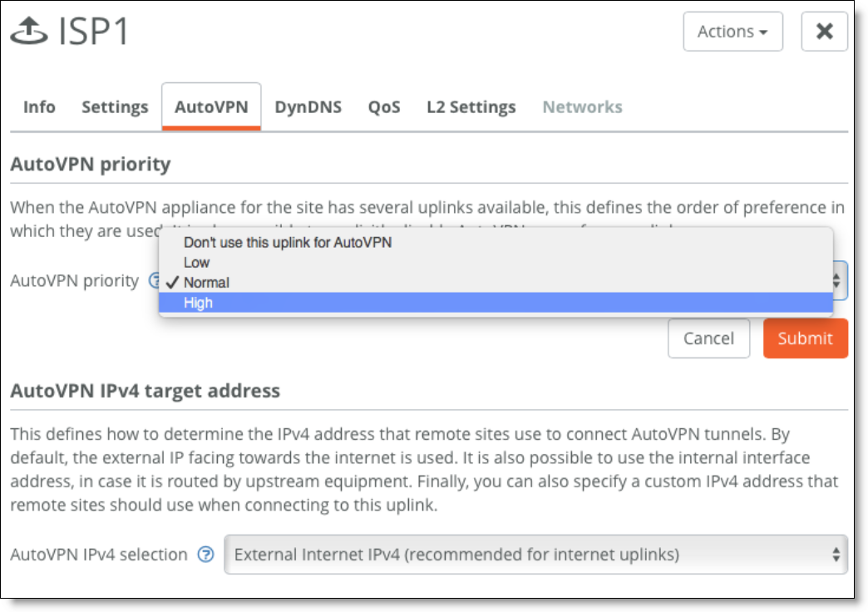Click the Actions caret arrow
This screenshot has height=612, width=868.
click(x=764, y=32)
